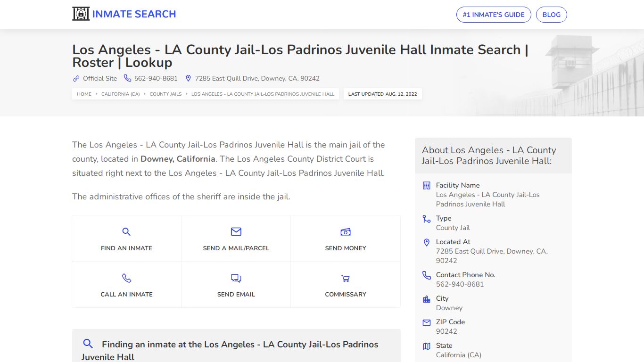Click the Commissary shopping cart icon
The image size is (644, 362).
tap(346, 278)
